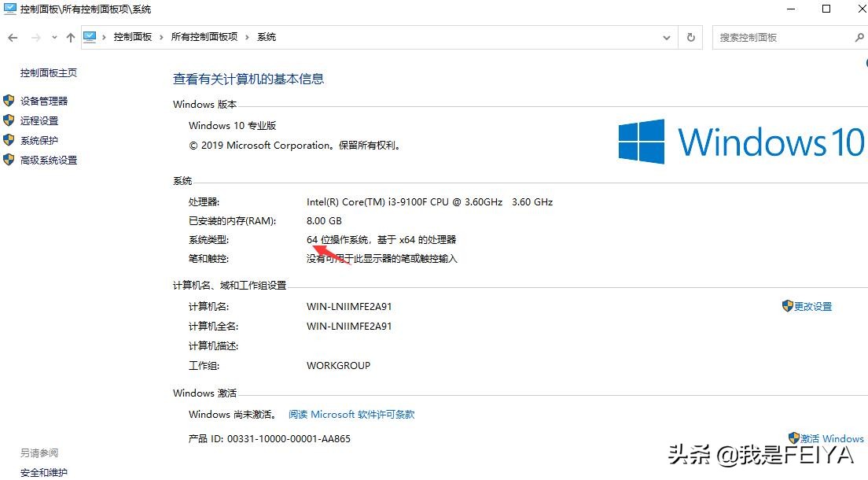Viewport: 868px width, 480px height.
Task: Go up one level with up arrow
Action: point(70,38)
